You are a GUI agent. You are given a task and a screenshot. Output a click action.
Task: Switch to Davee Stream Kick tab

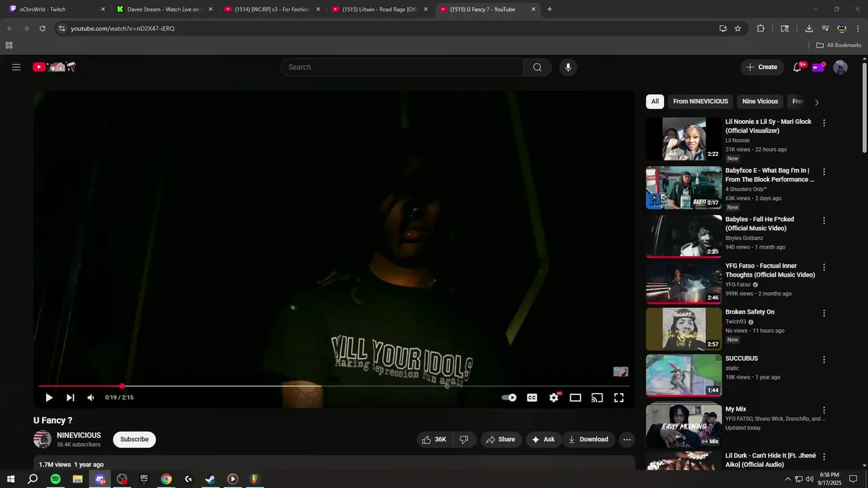pos(165,9)
